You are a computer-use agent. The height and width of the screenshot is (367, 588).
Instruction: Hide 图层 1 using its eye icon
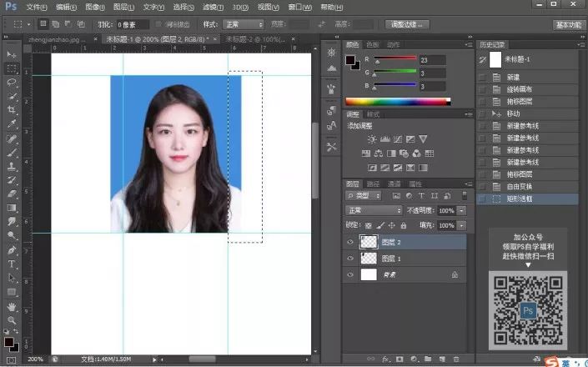(350, 259)
